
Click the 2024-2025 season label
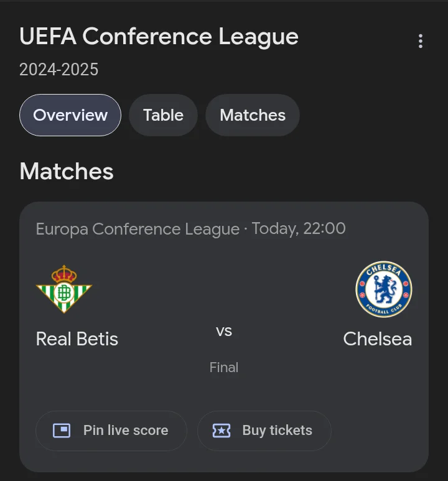(x=58, y=69)
